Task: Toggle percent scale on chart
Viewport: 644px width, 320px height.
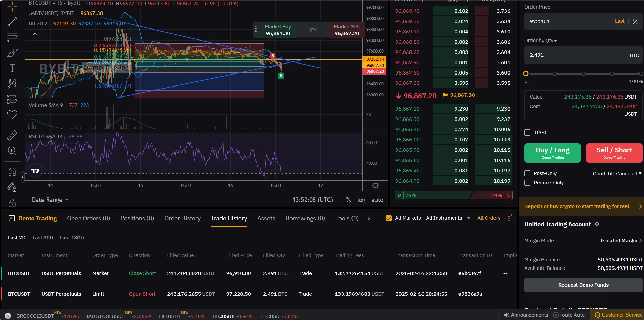Action: coord(348,200)
